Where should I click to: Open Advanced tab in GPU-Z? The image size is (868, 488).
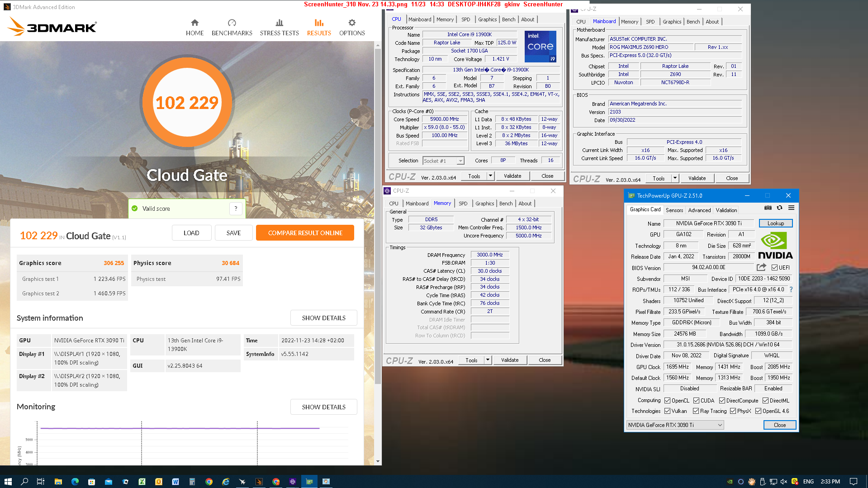(699, 210)
